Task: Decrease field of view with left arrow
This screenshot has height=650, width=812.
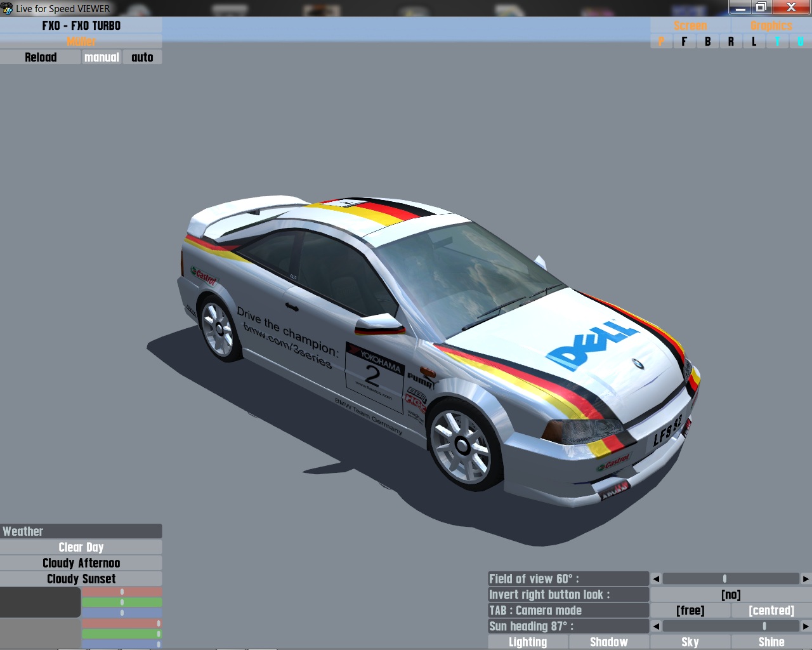Action: click(x=656, y=579)
